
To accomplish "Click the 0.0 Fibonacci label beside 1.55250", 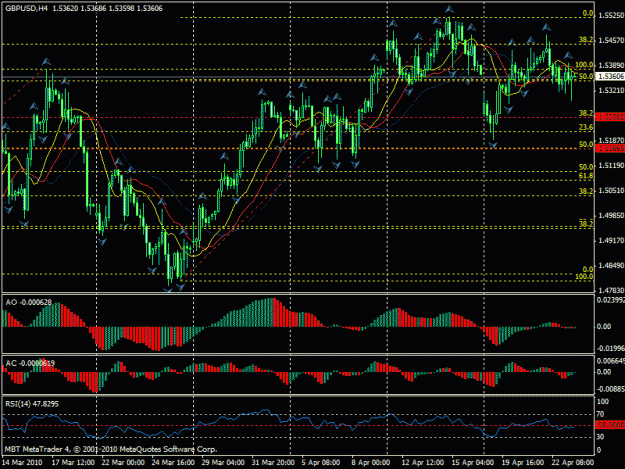I will 588,14.
